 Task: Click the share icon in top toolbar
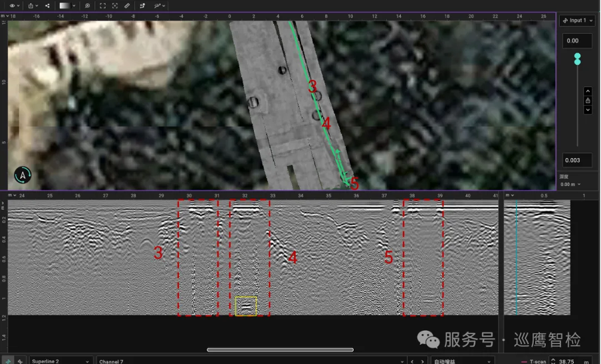coord(47,5)
